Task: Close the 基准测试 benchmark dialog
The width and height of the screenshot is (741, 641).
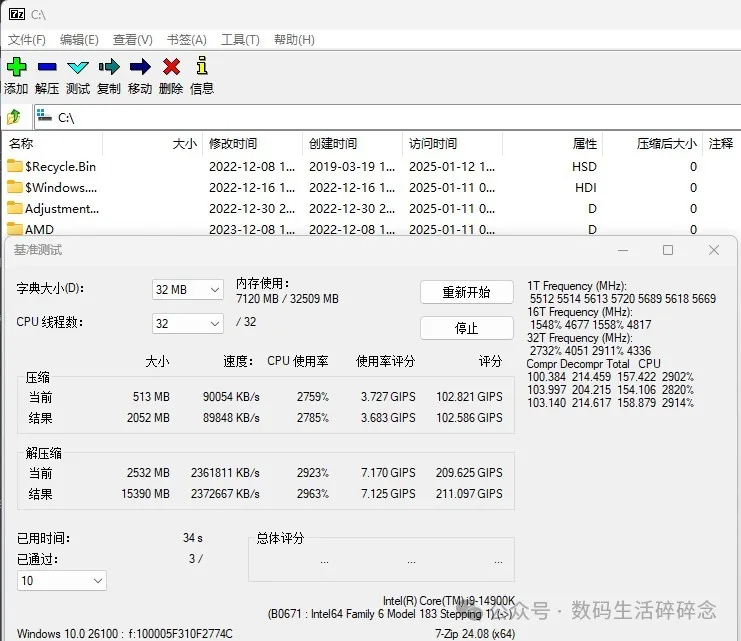Action: 714,250
